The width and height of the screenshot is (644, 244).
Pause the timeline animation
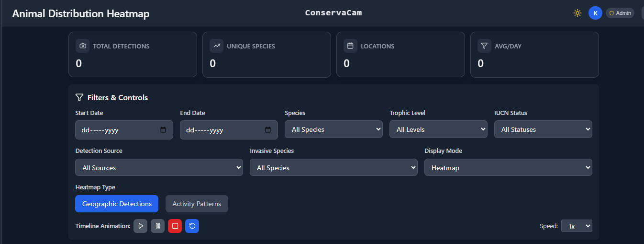pos(157,226)
